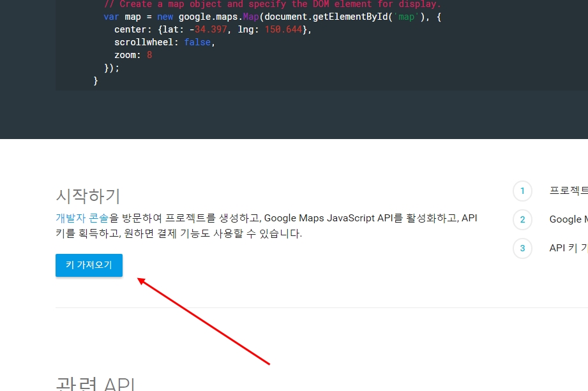
Task: Click the 'map' string in the code
Action: (x=406, y=17)
